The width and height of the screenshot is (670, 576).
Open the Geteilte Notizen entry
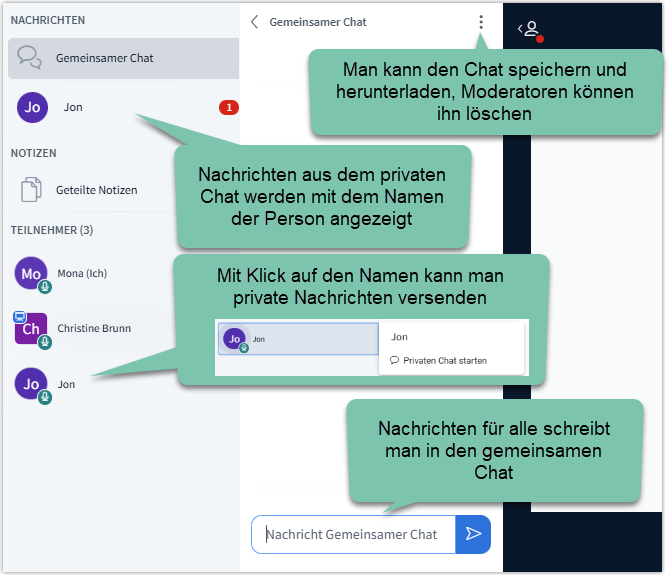coord(97,190)
